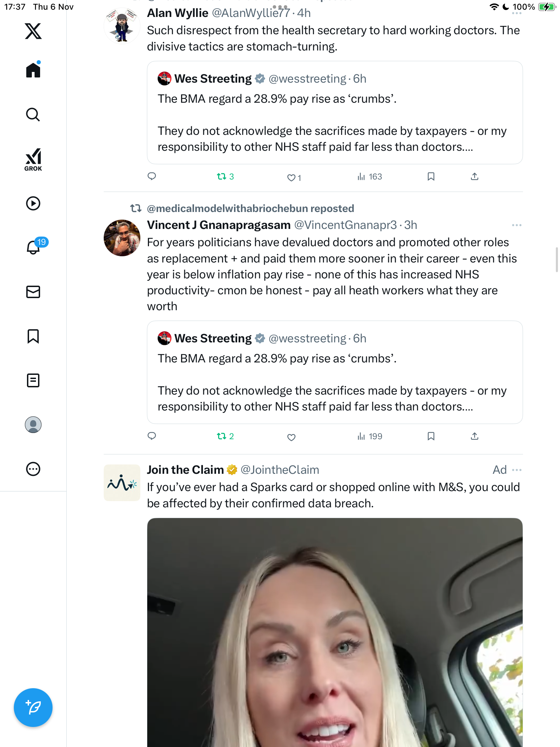
Task: Open more options on Vincent's post
Action: tap(516, 225)
